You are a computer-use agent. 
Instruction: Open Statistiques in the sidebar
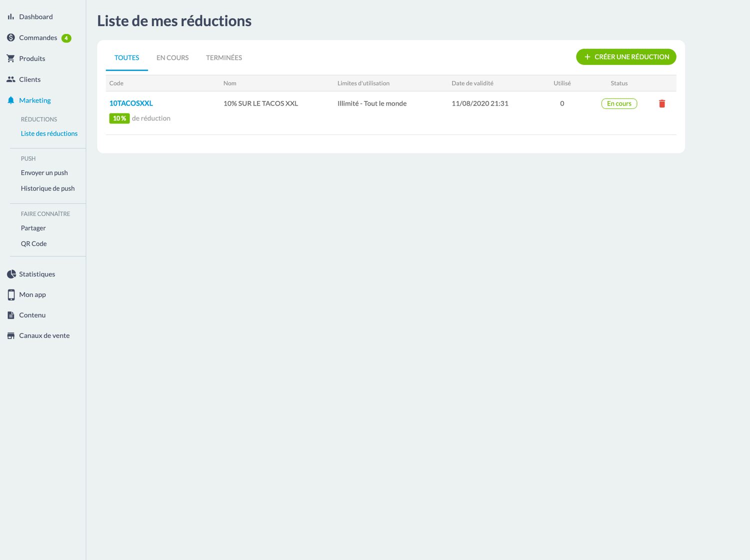tap(37, 274)
